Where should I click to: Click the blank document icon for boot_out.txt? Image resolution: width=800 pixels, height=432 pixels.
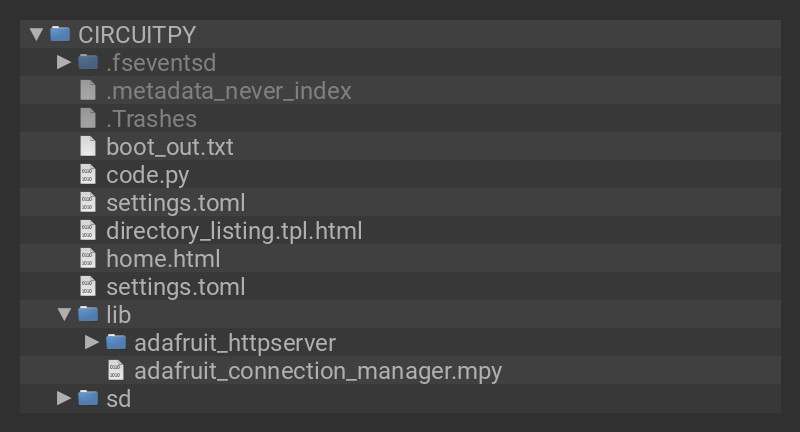click(88, 146)
